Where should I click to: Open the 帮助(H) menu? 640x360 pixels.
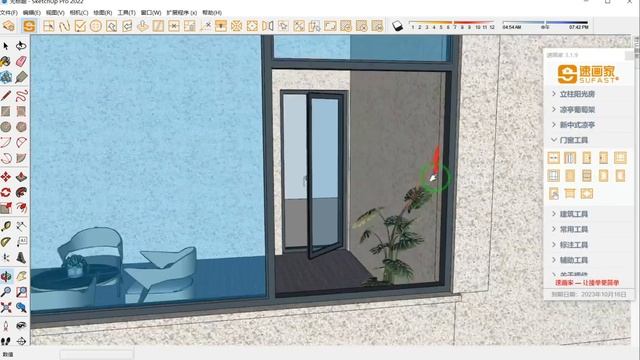pos(212,13)
